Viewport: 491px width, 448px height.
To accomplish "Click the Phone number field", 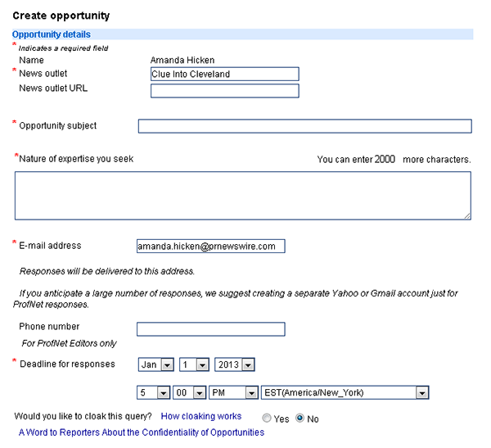I will click(210, 329).
